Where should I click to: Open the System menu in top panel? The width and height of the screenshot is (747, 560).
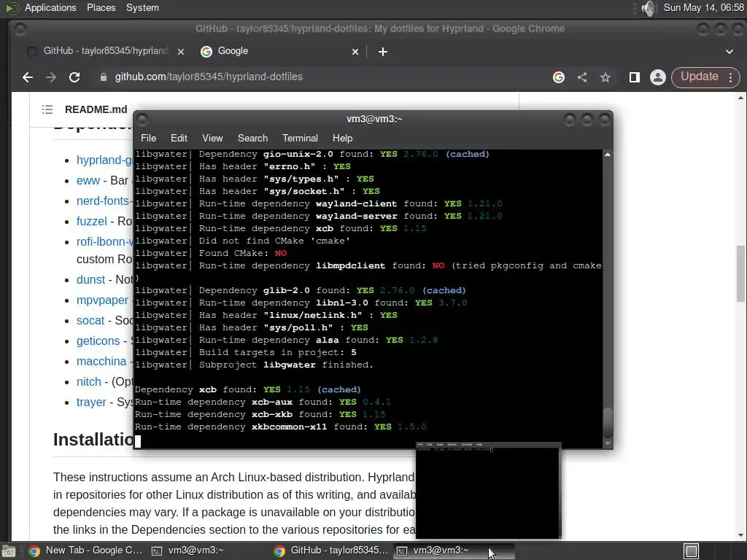(142, 7)
